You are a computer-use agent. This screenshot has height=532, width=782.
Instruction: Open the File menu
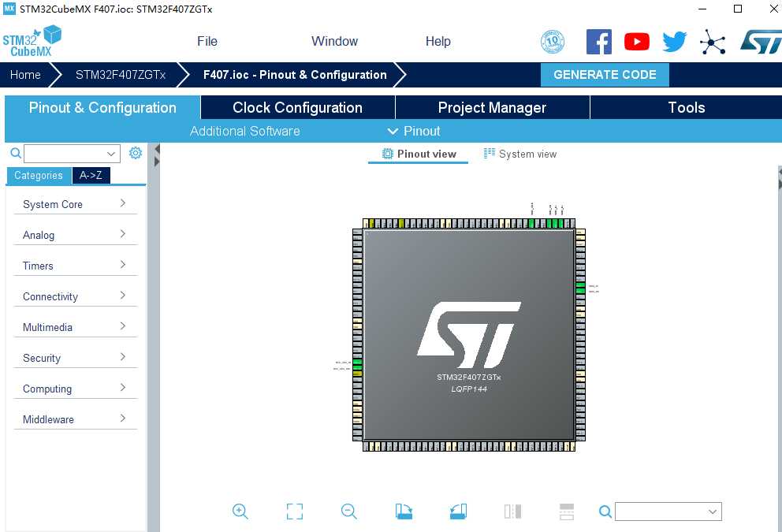[207, 42]
